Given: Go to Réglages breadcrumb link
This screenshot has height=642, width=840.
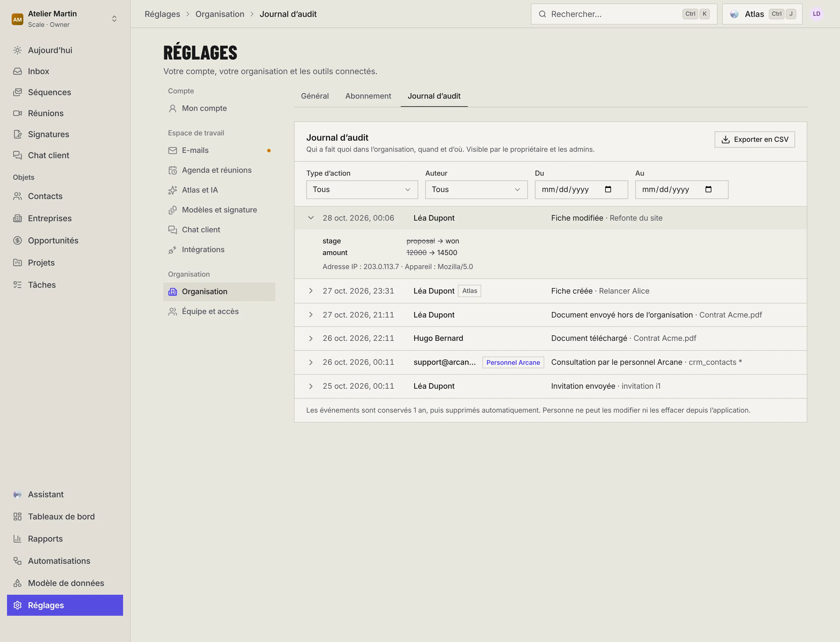Looking at the screenshot, I should click(x=162, y=14).
